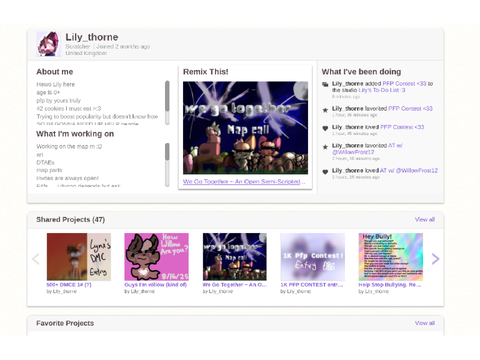Open the featured We Go Together Map call thumbnail
This screenshot has width=480, height=360.
245,128
